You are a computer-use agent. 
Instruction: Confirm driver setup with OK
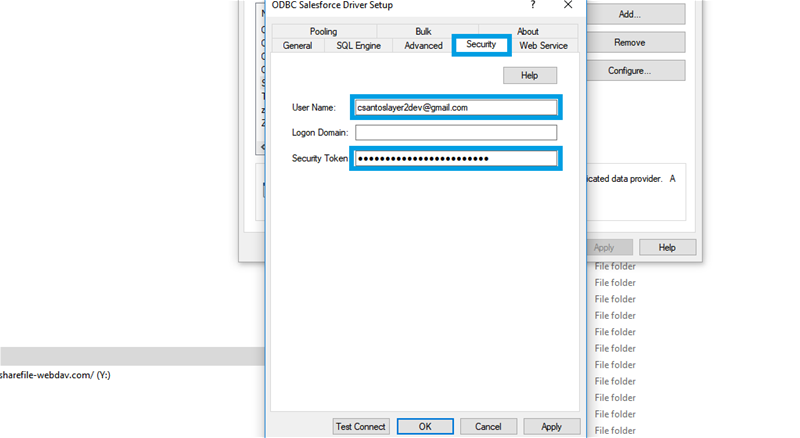[425, 426]
